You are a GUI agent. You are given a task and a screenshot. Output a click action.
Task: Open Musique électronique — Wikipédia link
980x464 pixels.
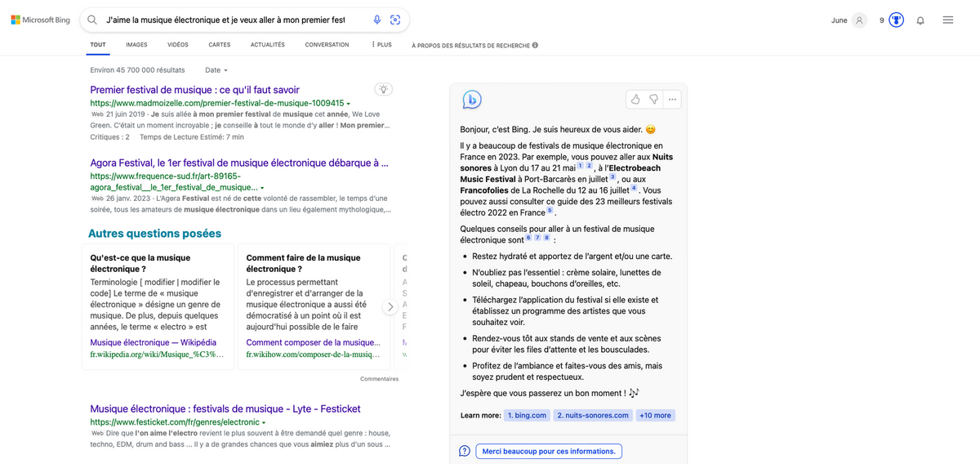pyautogui.click(x=154, y=342)
